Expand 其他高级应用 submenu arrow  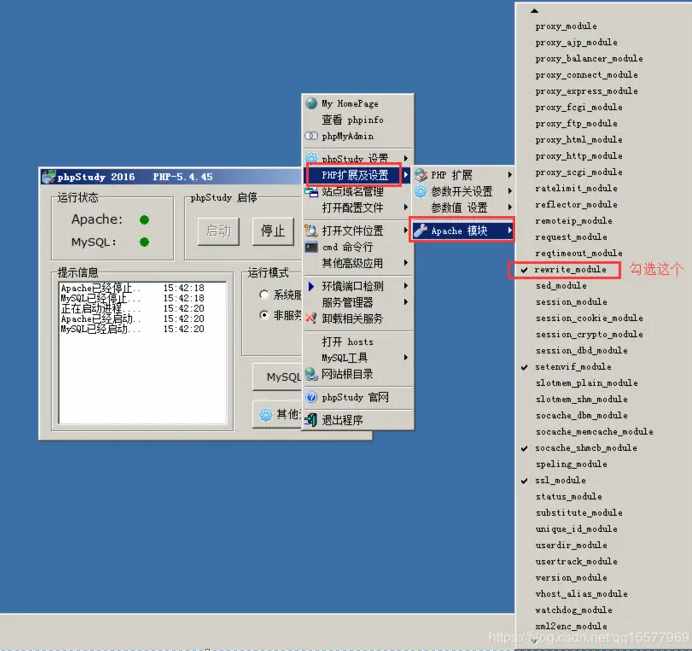pos(406,263)
